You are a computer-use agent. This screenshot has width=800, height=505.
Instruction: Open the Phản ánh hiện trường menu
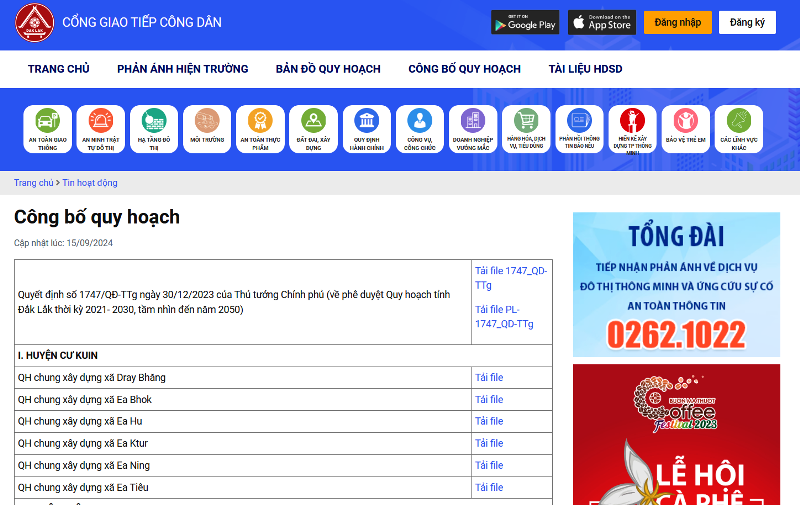coord(182,69)
